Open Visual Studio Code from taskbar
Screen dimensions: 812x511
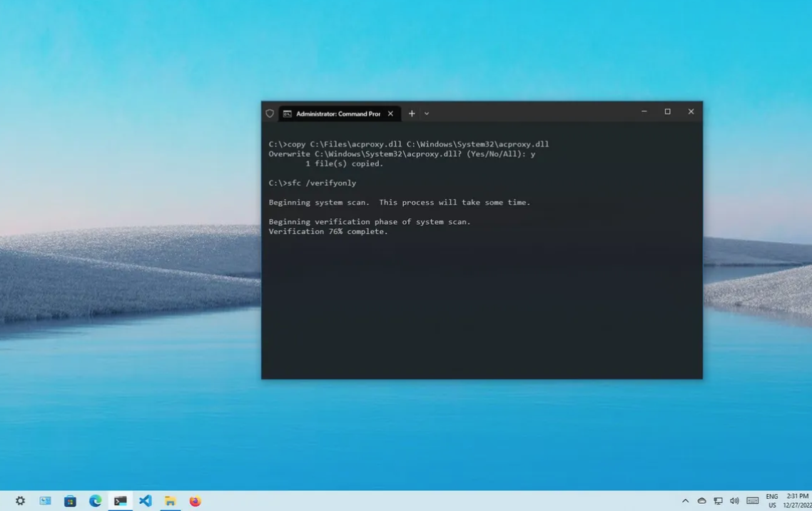(x=145, y=501)
